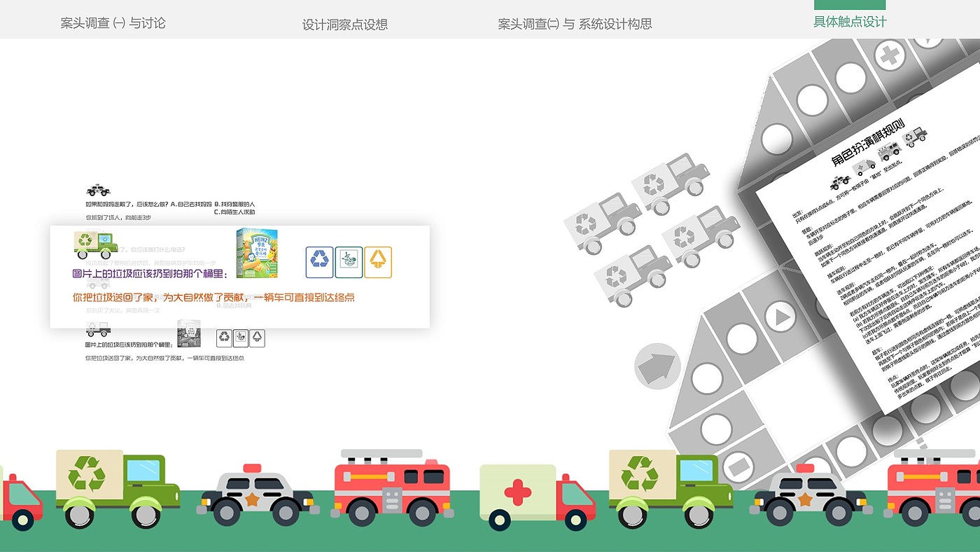Screen dimensions: 980x552
Task: Choose answer C.向陌生人求助
Action: click(234, 212)
